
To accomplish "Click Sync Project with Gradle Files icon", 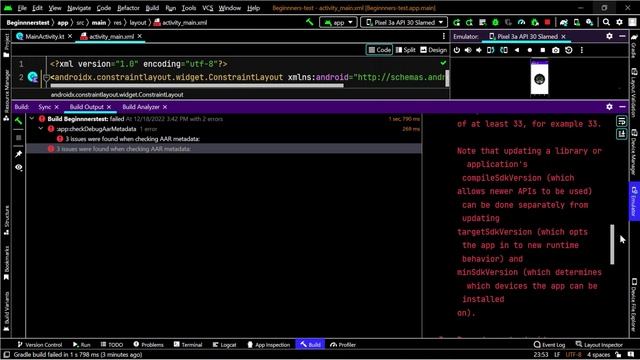I will (x=564, y=22).
